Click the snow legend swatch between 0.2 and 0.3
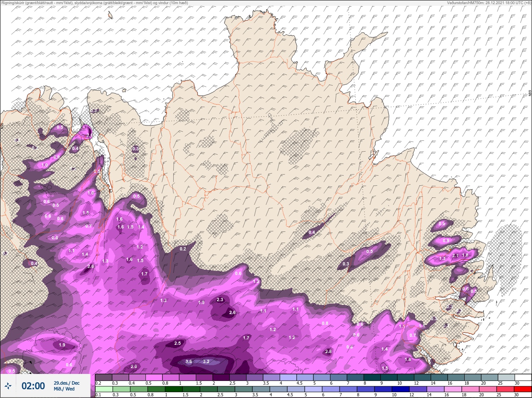Image resolution: width=532 pixels, height=398 pixels. tap(104, 377)
